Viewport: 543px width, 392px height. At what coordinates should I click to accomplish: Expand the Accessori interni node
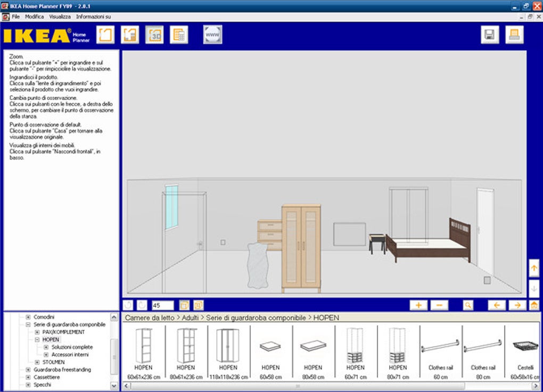[46, 355]
